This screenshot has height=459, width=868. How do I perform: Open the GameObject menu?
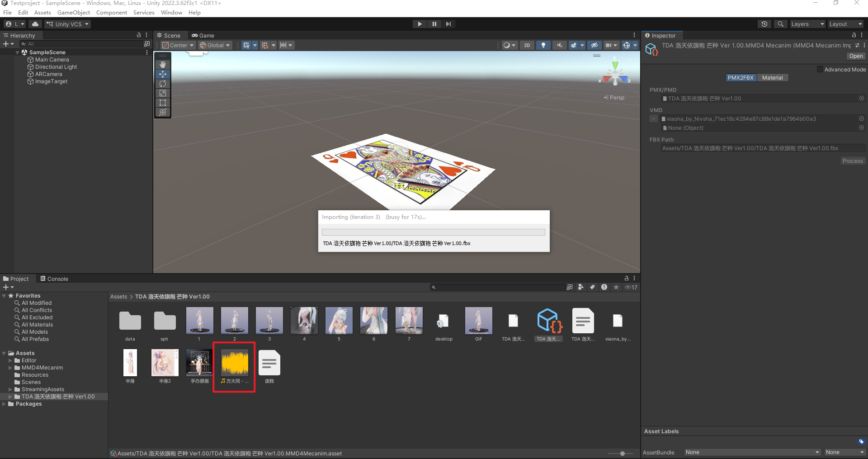coord(74,12)
